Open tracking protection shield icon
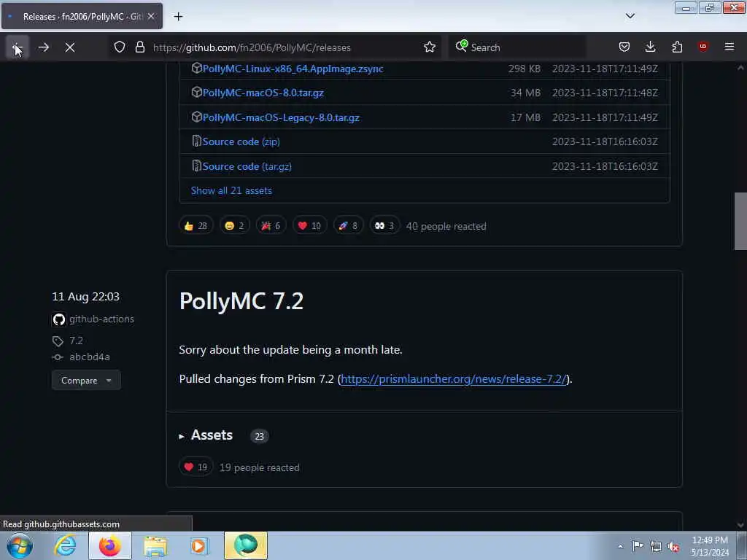Image resolution: width=747 pixels, height=560 pixels. [x=120, y=47]
